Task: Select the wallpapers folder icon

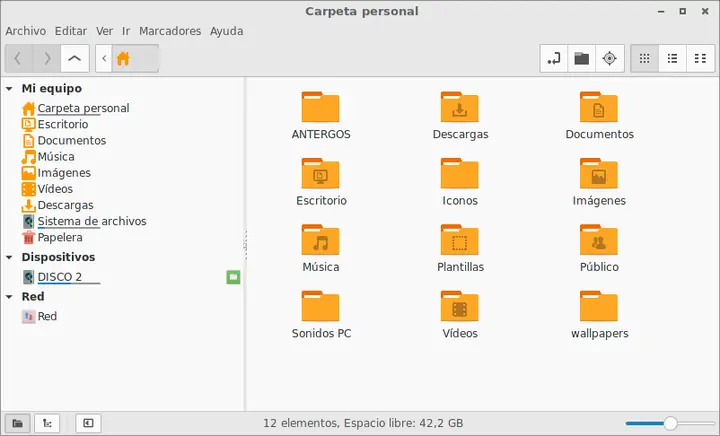Action: 599,306
